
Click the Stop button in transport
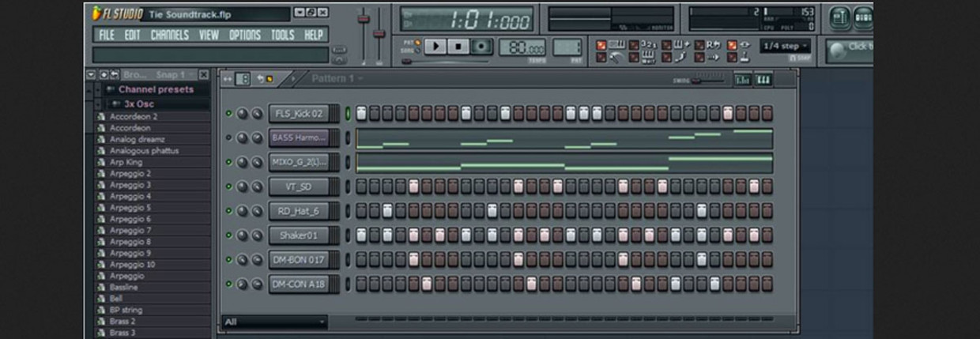click(x=458, y=47)
